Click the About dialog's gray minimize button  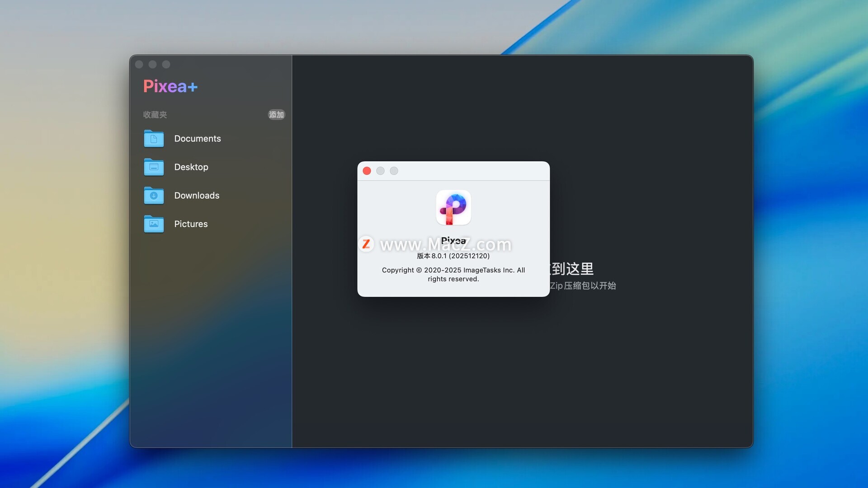click(381, 171)
